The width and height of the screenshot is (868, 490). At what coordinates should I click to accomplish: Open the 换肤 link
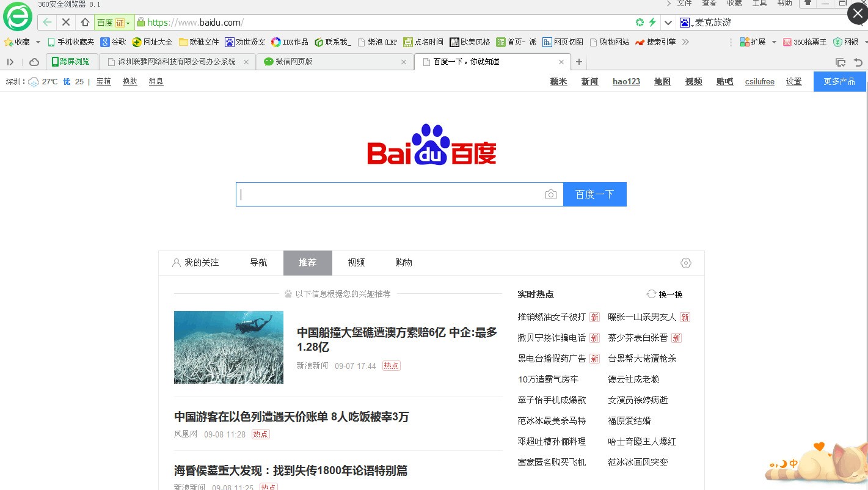coord(130,81)
